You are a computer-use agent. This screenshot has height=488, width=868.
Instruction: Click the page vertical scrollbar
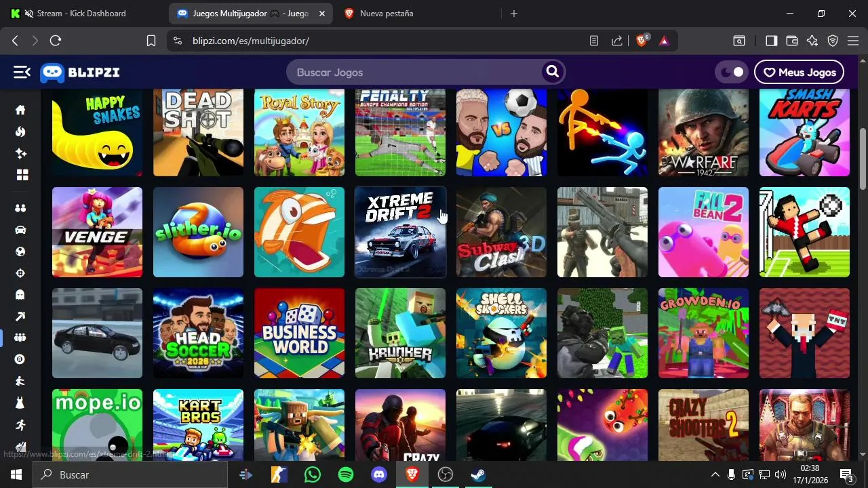[x=863, y=159]
